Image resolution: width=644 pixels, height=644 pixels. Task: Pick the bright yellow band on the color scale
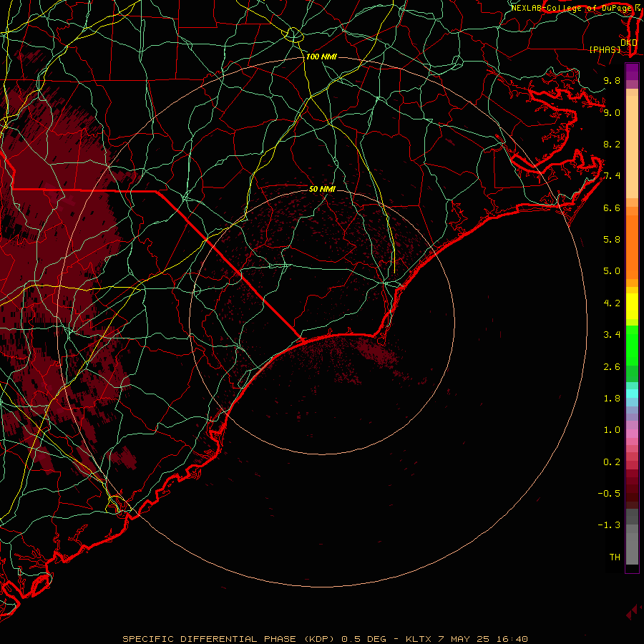tap(632, 306)
